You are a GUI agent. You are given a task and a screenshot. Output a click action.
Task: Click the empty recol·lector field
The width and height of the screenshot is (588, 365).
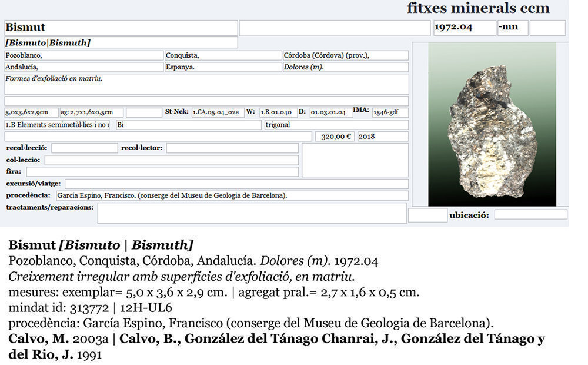(x=232, y=148)
